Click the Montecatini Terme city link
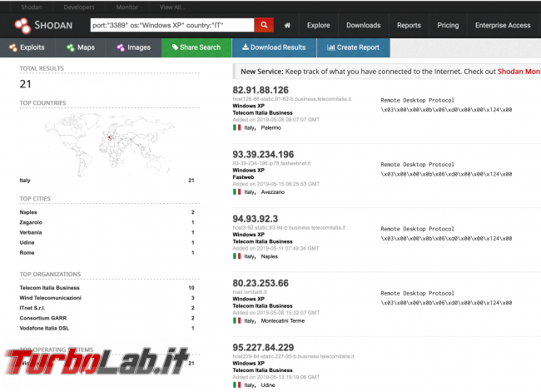 tap(283, 321)
